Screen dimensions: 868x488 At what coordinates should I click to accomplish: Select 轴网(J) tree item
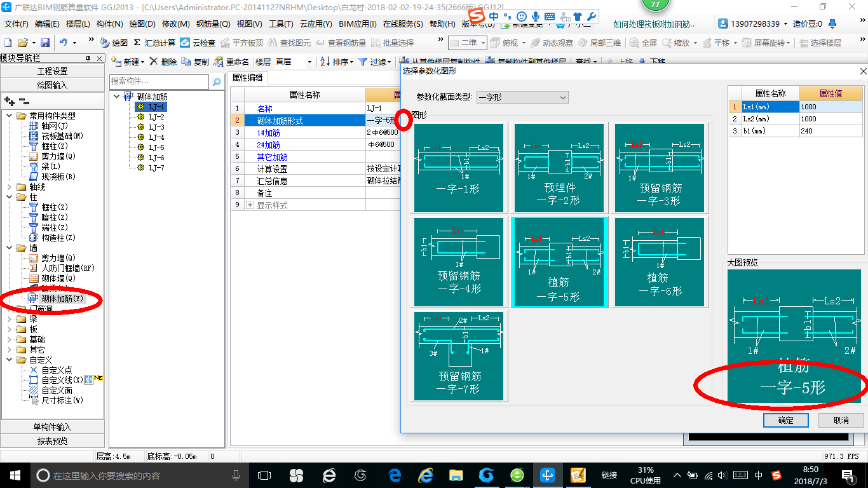click(54, 126)
